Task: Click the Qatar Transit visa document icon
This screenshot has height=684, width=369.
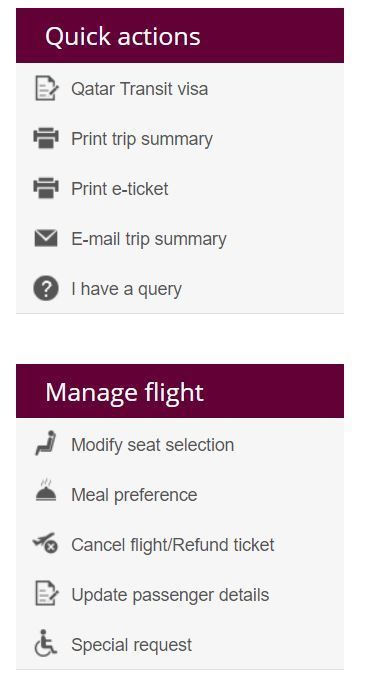Action: (46, 89)
